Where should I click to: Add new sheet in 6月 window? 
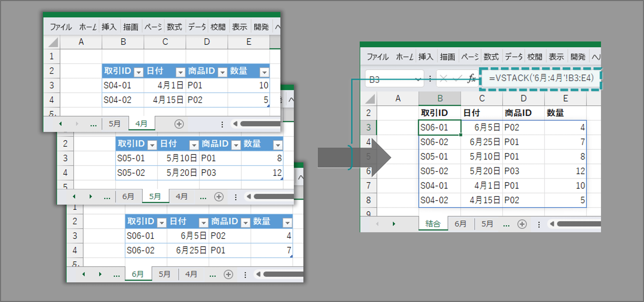tap(228, 274)
